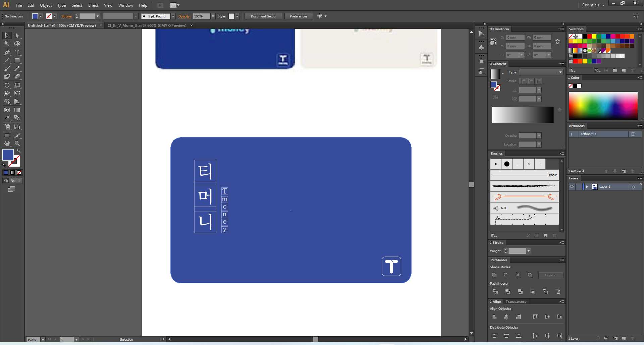Open the Object menu
644x345 pixels.
coord(46,5)
